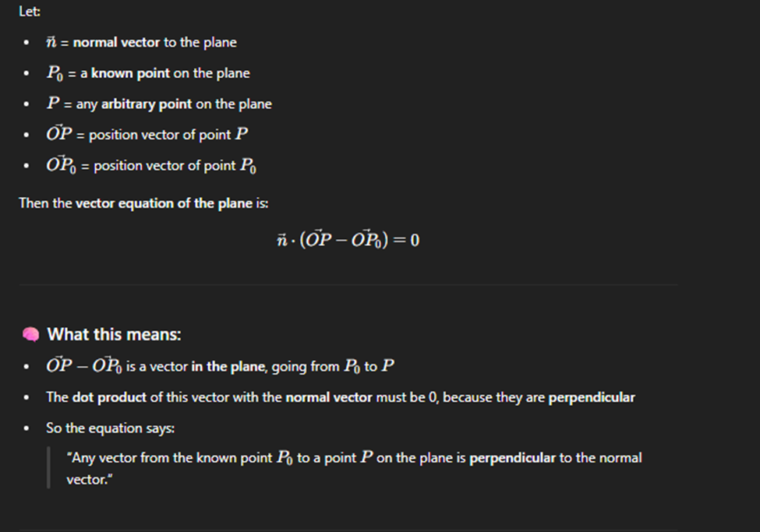Image resolution: width=760 pixels, height=532 pixels.
Task: Click the 'So the equation says:' bullet
Action: click(x=110, y=428)
